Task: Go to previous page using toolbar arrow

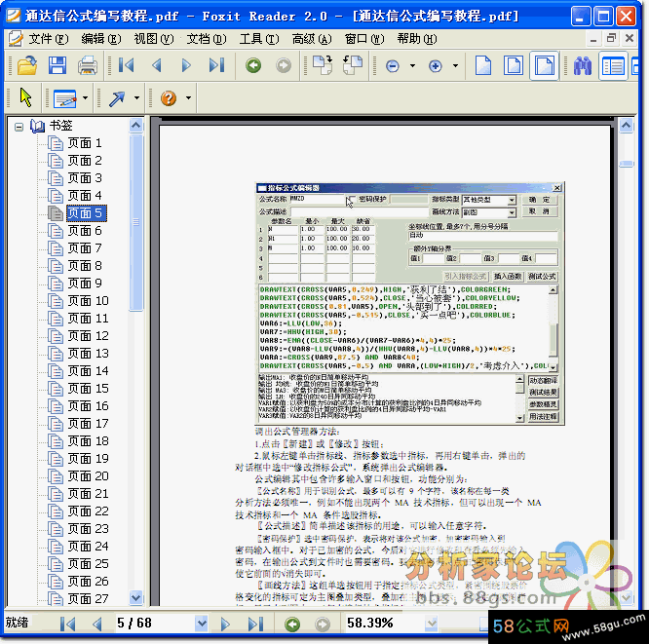Action: (157, 65)
